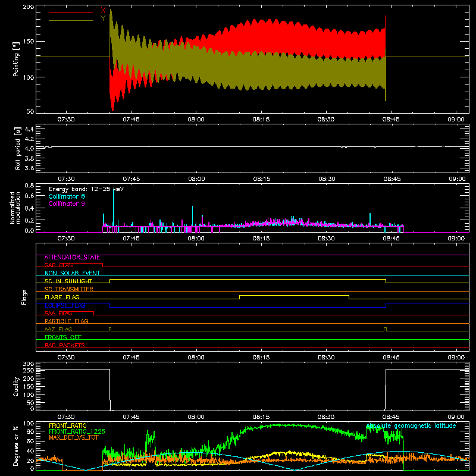
Task: Click the red X legend line
Action: 71,12
